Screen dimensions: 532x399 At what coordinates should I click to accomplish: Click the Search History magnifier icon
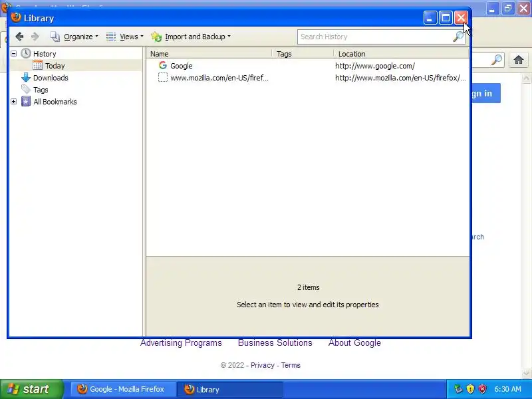click(x=458, y=37)
